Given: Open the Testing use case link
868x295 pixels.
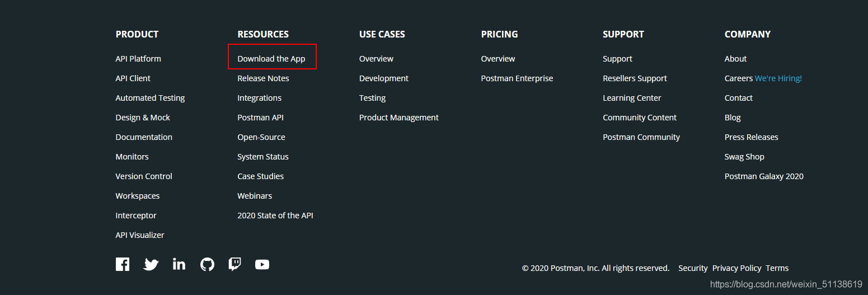Looking at the screenshot, I should [372, 98].
